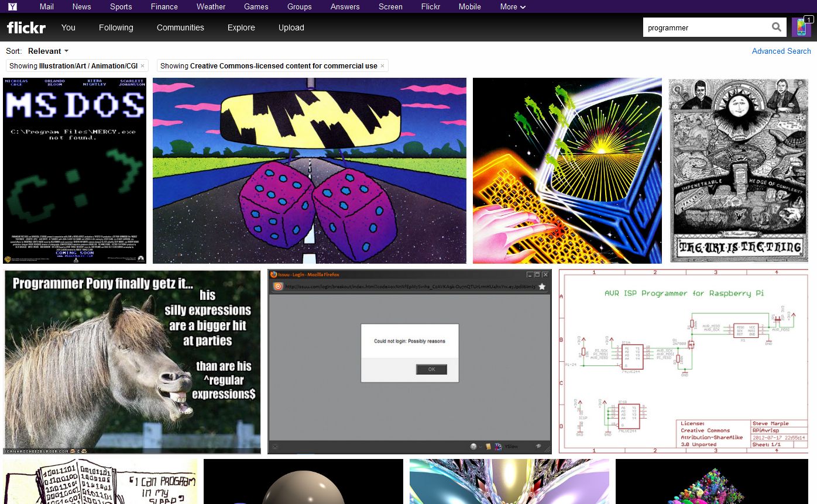The width and height of the screenshot is (817, 504).
Task: Open Mail in the Yahoo bar
Action: [47, 7]
